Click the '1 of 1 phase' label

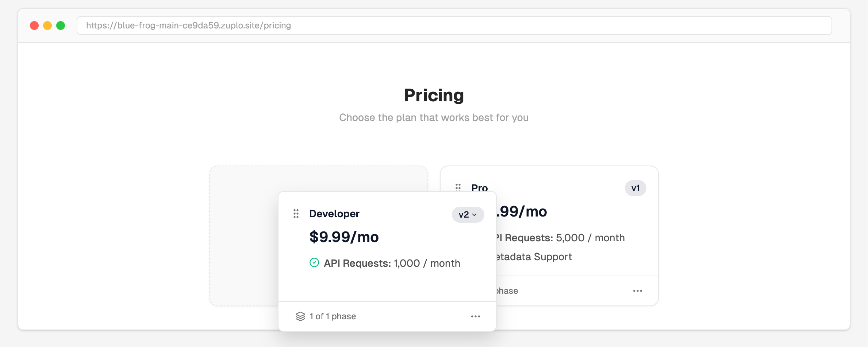click(333, 316)
